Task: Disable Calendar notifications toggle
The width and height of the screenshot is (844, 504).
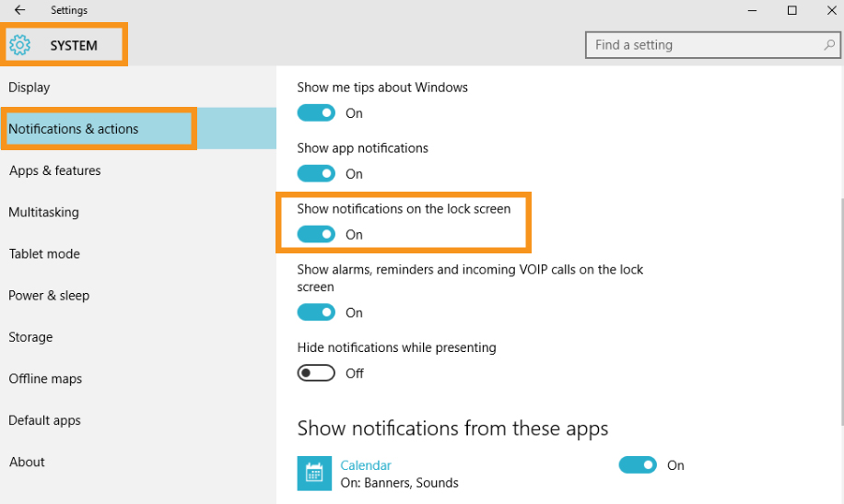Action: (638, 464)
